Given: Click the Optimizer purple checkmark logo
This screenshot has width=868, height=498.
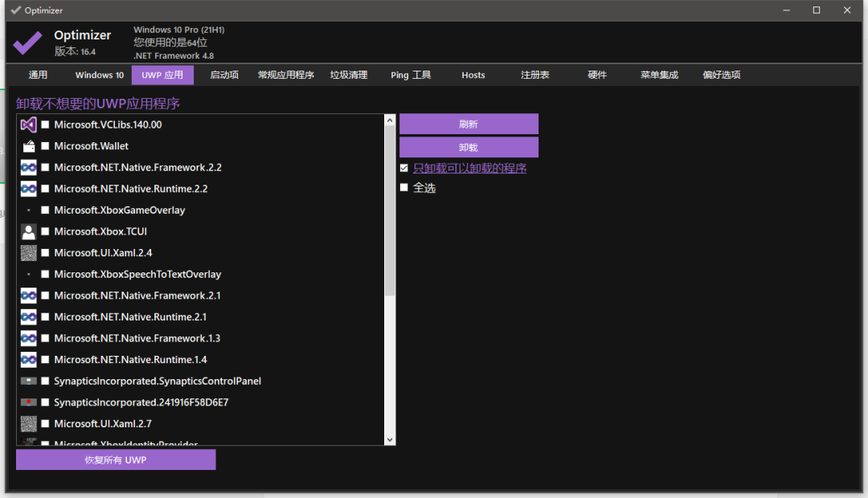Looking at the screenshot, I should (x=27, y=43).
